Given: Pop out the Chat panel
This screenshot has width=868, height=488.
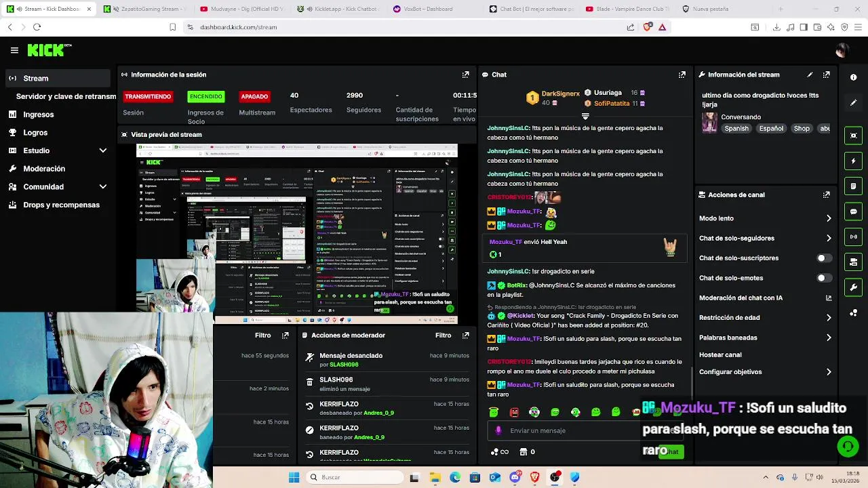Looking at the screenshot, I should coord(682,75).
